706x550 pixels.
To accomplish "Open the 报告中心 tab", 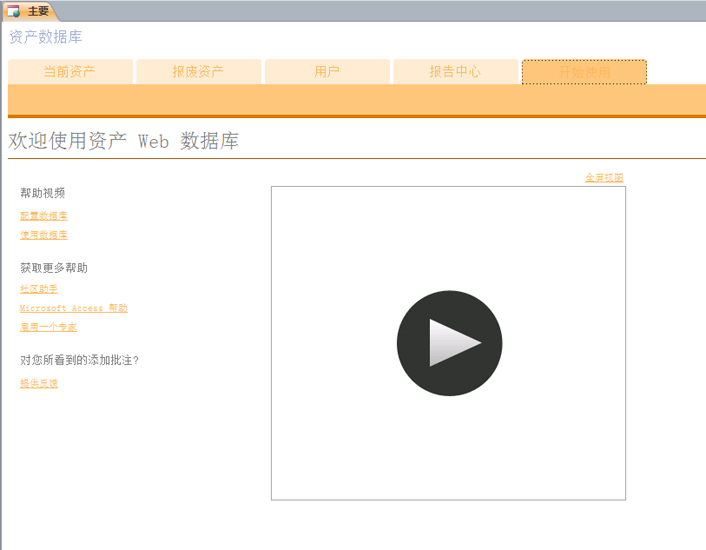I will [x=456, y=72].
